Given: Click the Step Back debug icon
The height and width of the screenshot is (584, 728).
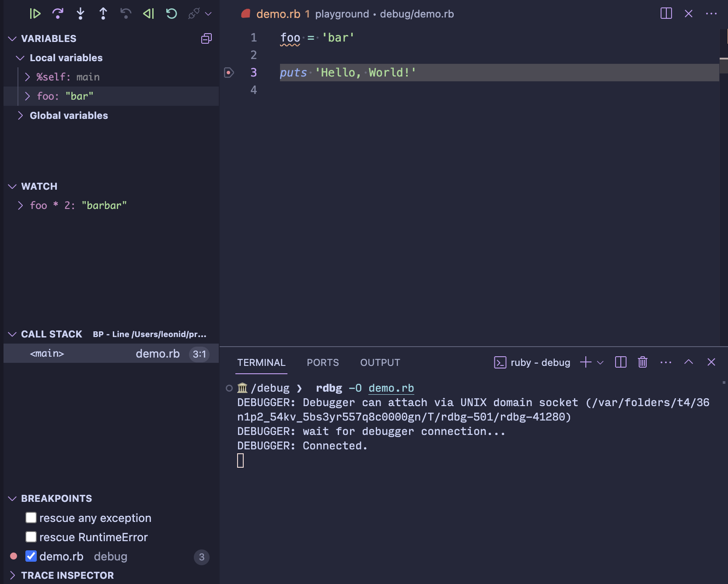Looking at the screenshot, I should [126, 14].
